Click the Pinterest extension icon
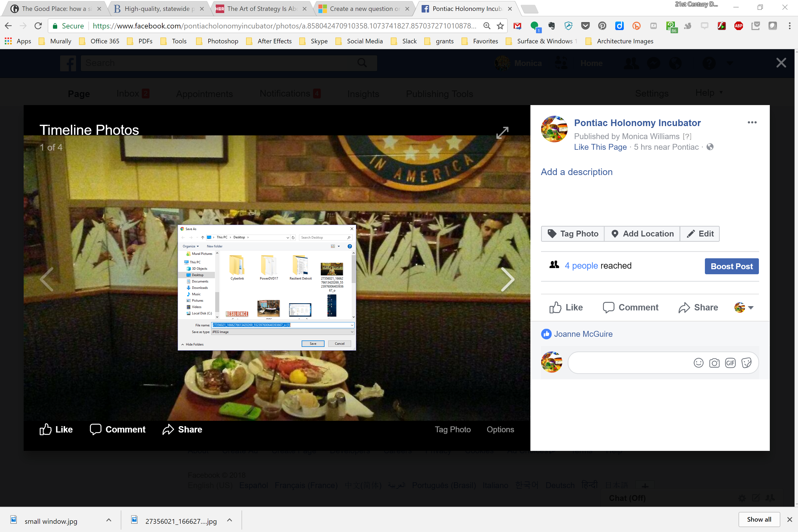Image resolution: width=798 pixels, height=532 pixels. pyautogui.click(x=602, y=26)
